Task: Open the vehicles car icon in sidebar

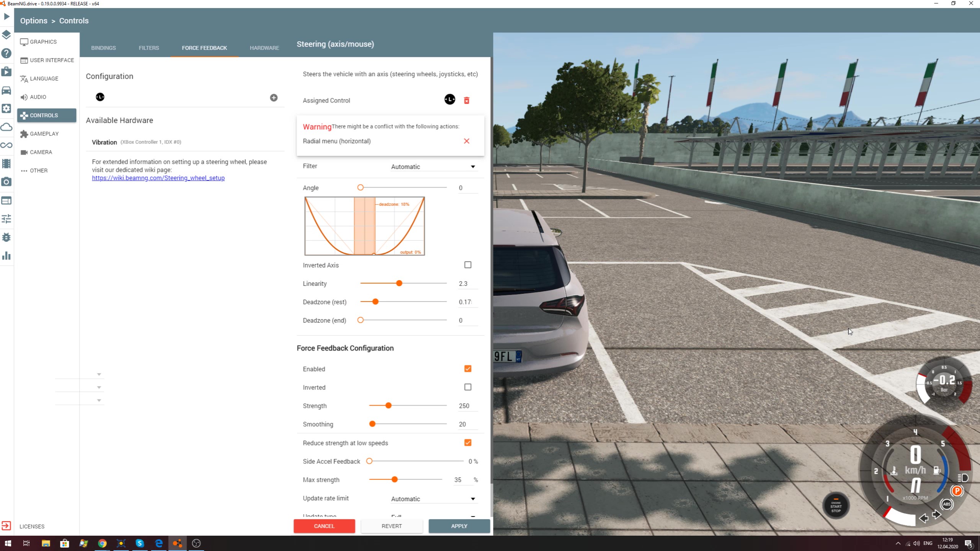Action: [7, 90]
